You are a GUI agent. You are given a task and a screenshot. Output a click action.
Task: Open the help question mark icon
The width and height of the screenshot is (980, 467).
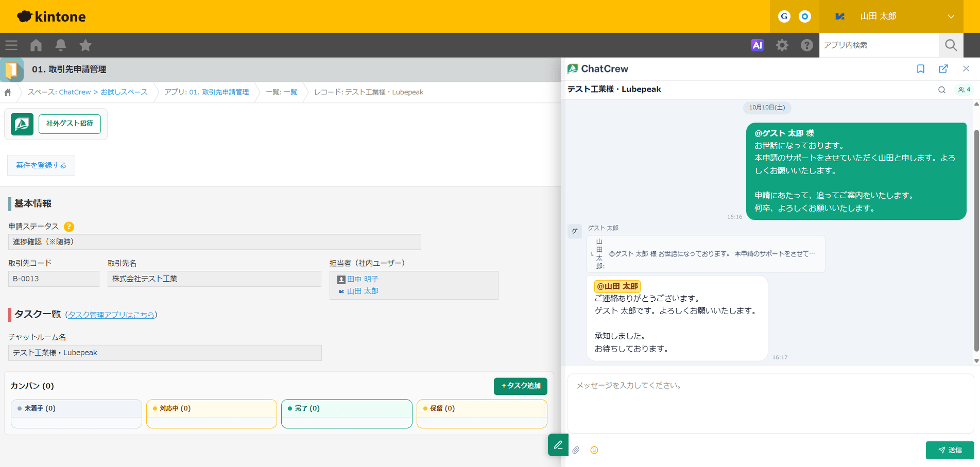click(x=807, y=45)
